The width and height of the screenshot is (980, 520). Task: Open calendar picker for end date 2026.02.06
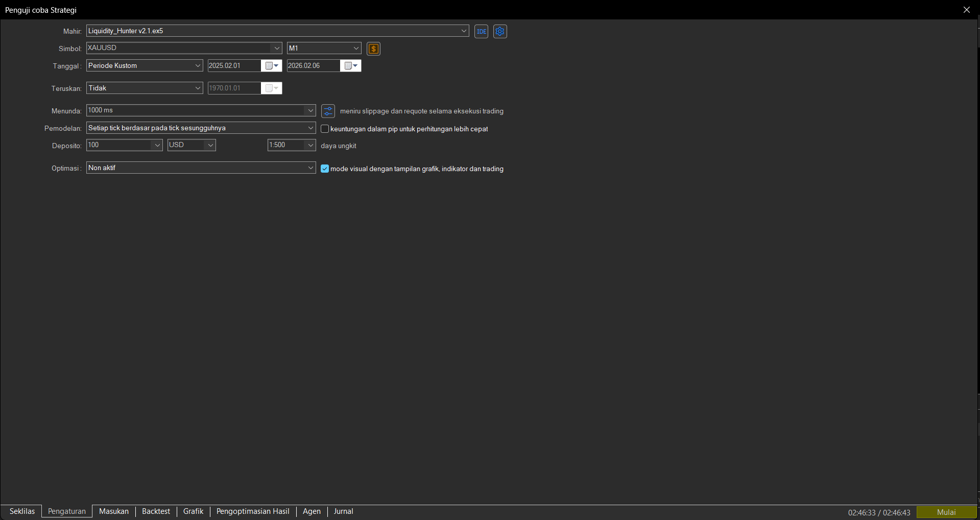tap(350, 65)
